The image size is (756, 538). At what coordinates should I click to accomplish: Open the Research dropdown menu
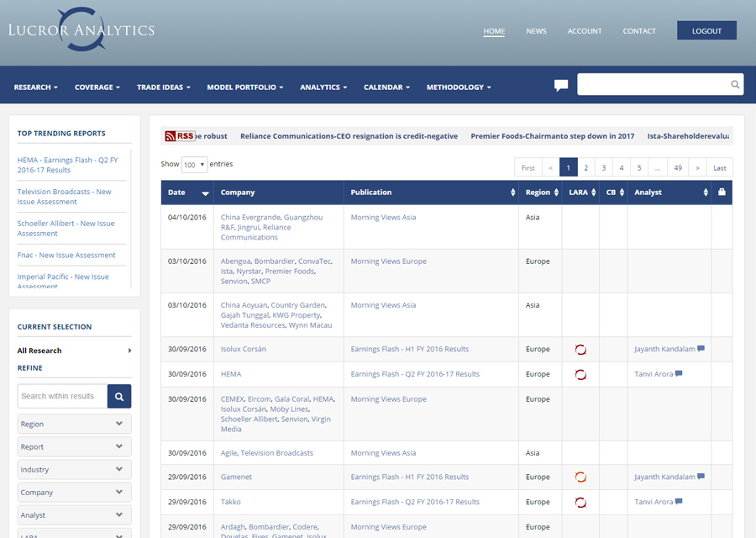(35, 87)
